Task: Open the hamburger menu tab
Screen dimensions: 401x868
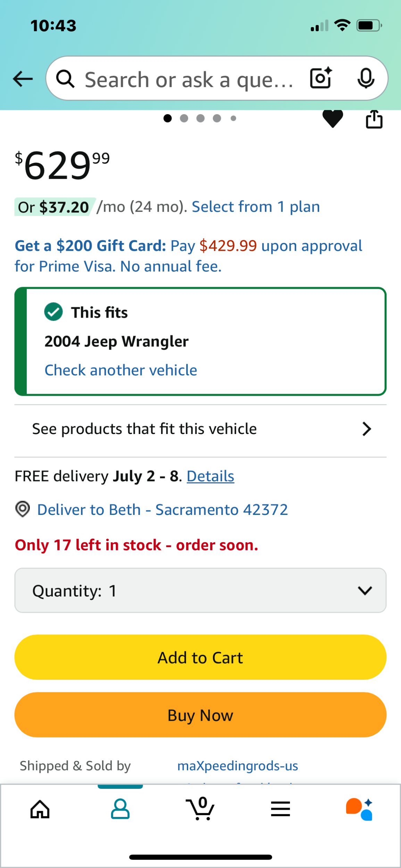Action: coord(280,809)
